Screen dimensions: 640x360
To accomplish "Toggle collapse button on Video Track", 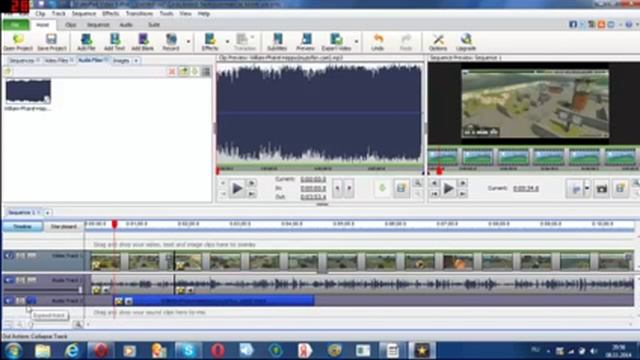I will click(x=31, y=256).
